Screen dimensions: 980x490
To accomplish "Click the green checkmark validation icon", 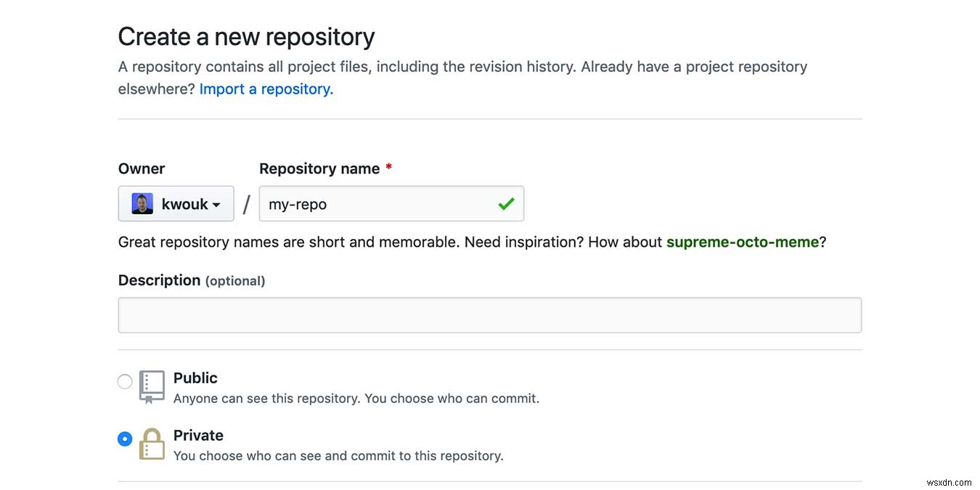I will tap(506, 204).
